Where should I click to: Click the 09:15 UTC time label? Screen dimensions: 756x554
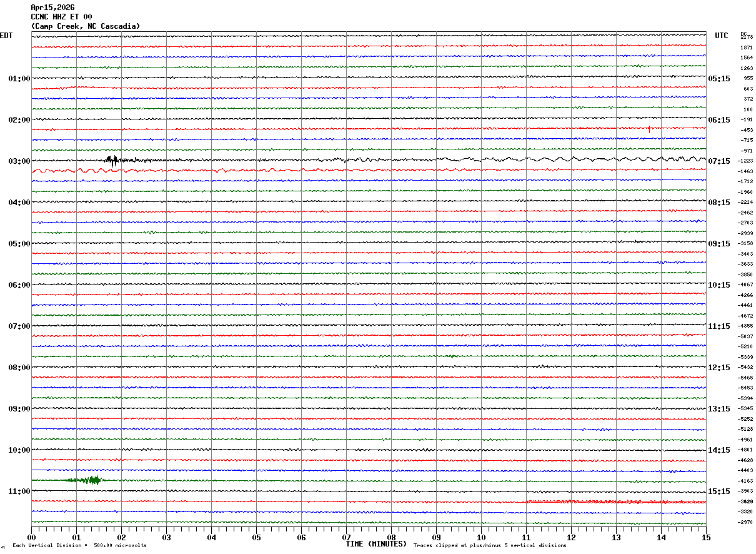point(719,244)
